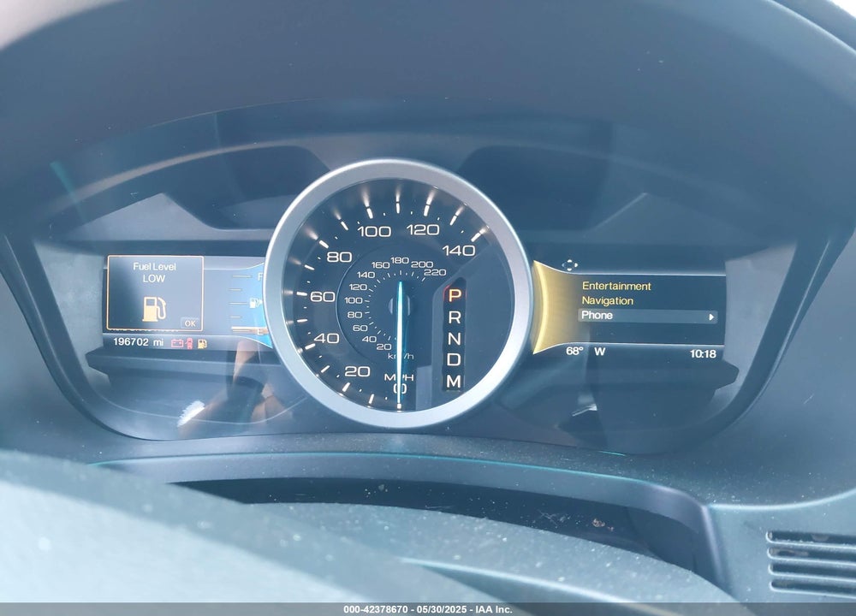
Task: Click the 196702 mi odometer reading
Action: pos(138,342)
